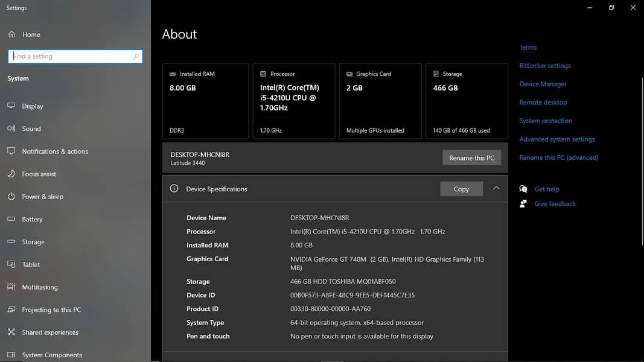Click the Get help link
The width and height of the screenshot is (644, 362).
click(x=547, y=189)
